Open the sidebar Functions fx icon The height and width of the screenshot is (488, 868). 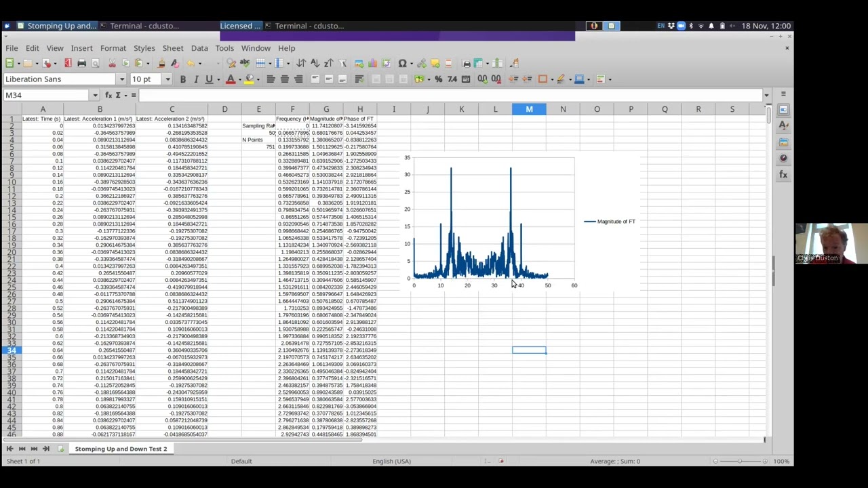click(x=783, y=175)
